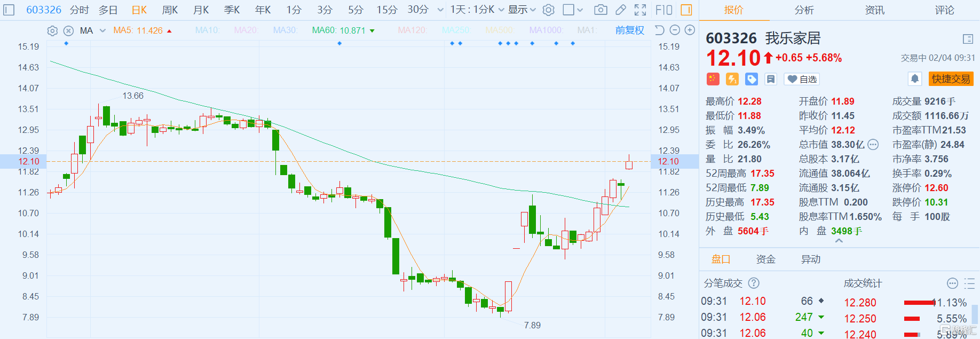Image resolution: width=980 pixels, height=339 pixels.
Task: Open MA indicator settings gear
Action: point(52,31)
